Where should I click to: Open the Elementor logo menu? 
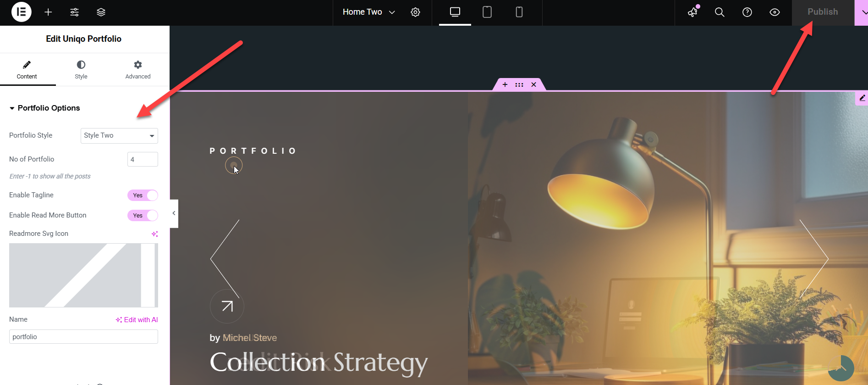pyautogui.click(x=21, y=12)
